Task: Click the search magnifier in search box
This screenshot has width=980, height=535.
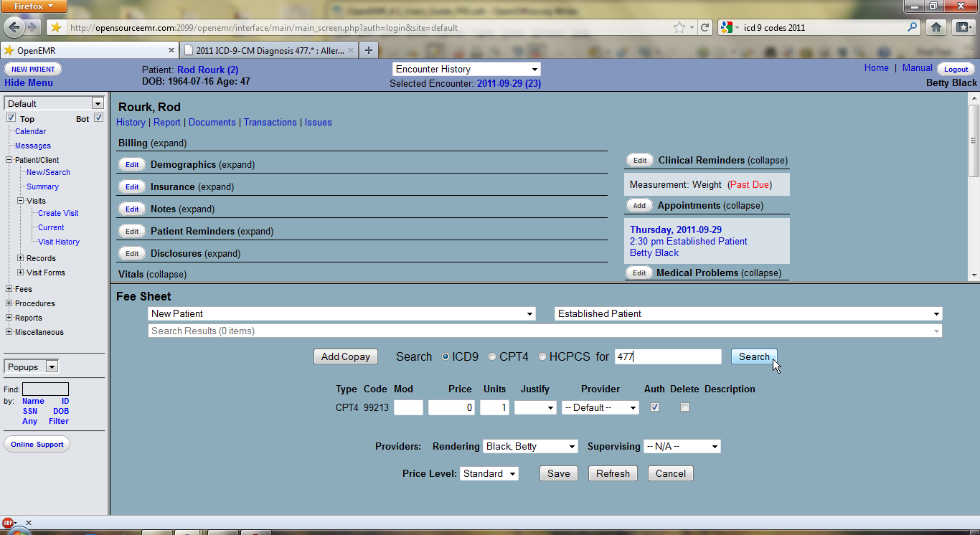Action: [913, 28]
